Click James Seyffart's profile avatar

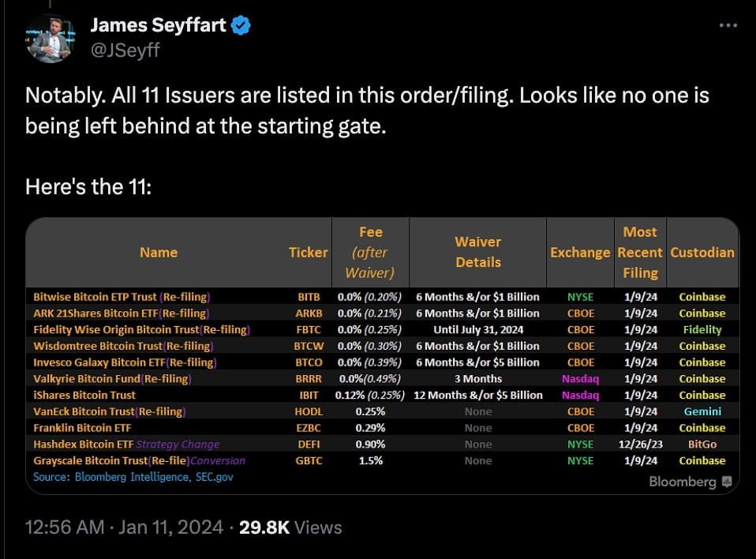(x=51, y=39)
